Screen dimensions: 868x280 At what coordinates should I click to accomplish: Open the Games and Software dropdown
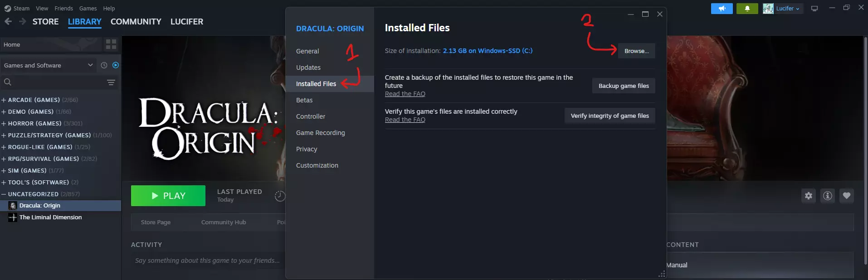(49, 65)
